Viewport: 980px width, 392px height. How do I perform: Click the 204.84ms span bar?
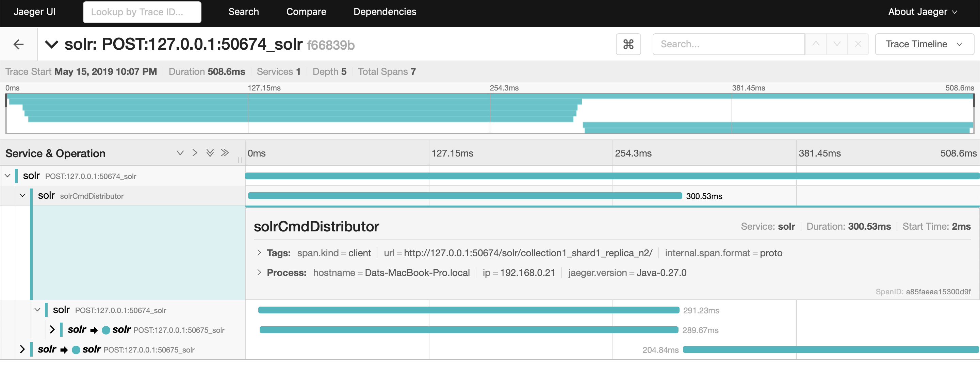831,349
